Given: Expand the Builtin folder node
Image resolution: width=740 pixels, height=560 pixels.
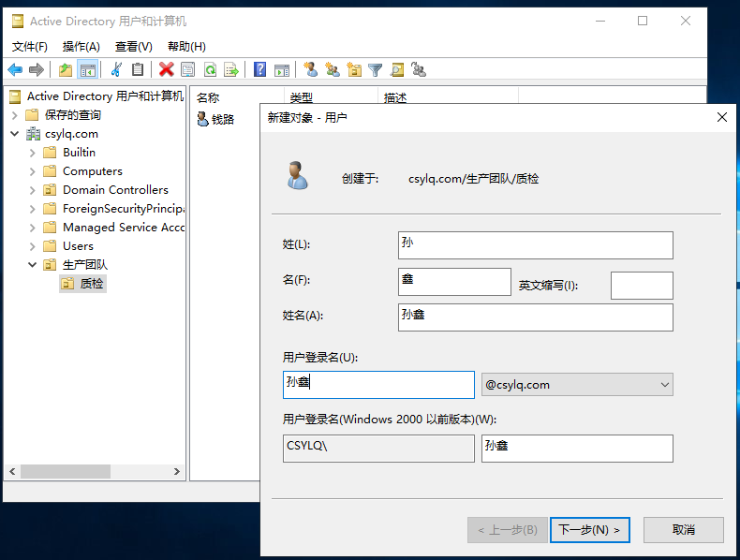Looking at the screenshot, I should coord(33,153).
